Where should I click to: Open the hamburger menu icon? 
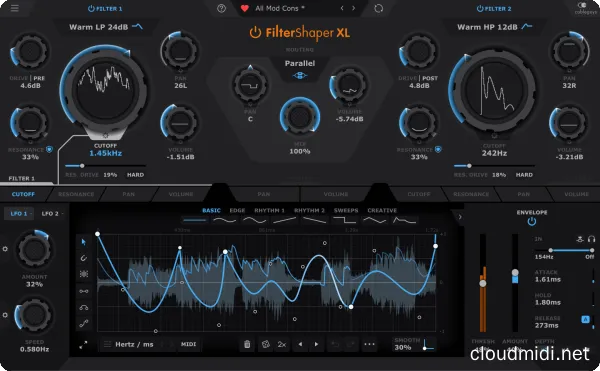pyautogui.click(x=15, y=8)
